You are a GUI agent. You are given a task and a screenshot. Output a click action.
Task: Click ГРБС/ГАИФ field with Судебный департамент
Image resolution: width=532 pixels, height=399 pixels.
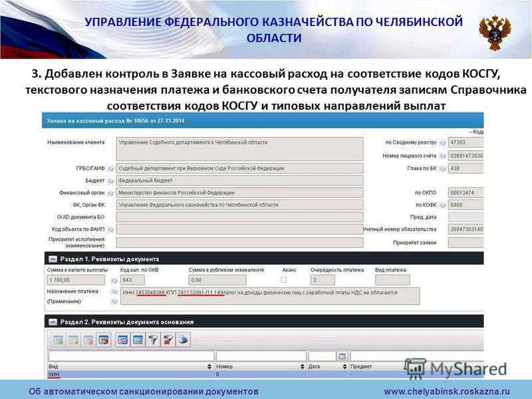239,169
